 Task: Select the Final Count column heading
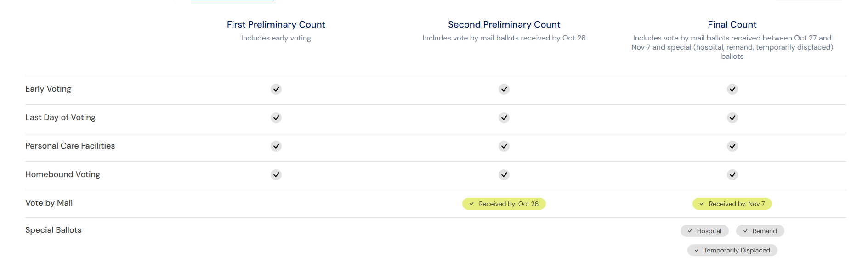(732, 24)
